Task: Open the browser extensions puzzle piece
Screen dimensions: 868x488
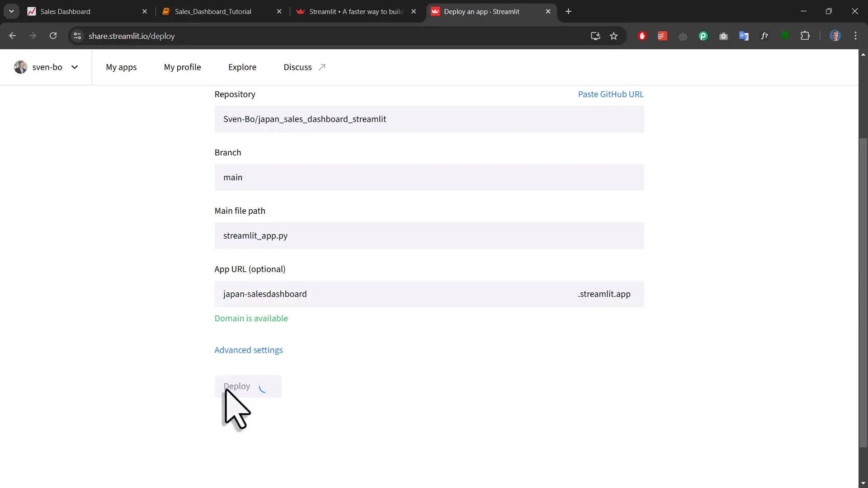Action: (806, 36)
